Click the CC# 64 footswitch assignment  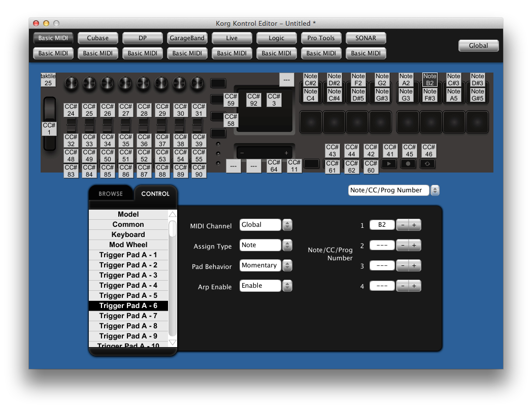pyautogui.click(x=274, y=166)
